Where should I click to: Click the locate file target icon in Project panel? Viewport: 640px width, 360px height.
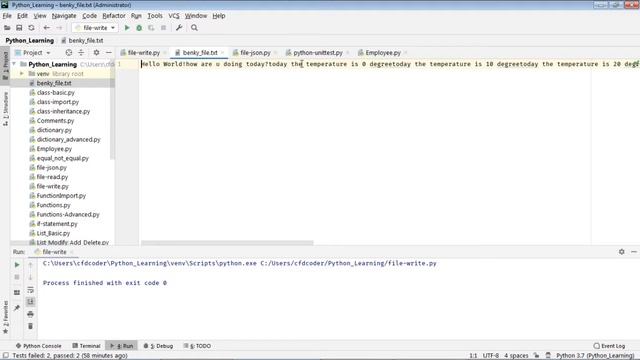[x=69, y=53]
